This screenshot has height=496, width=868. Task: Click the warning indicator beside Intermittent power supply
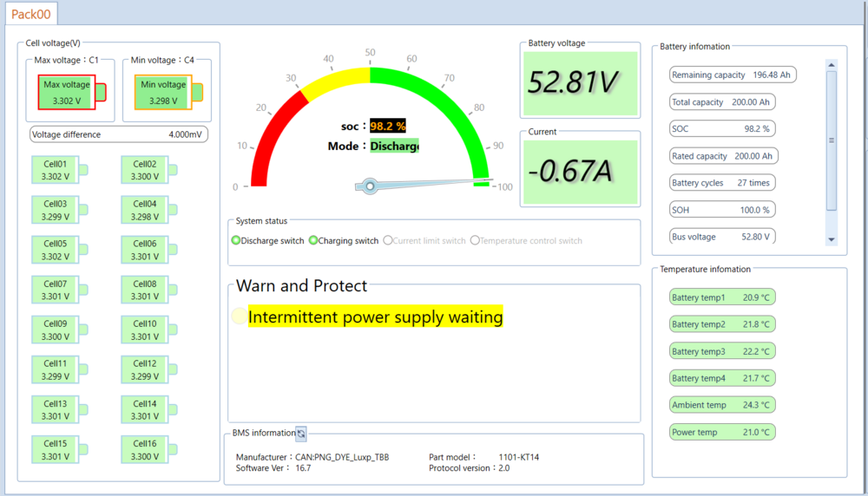[239, 317]
